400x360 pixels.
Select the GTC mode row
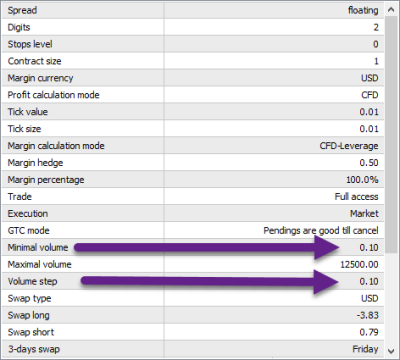coord(193,231)
